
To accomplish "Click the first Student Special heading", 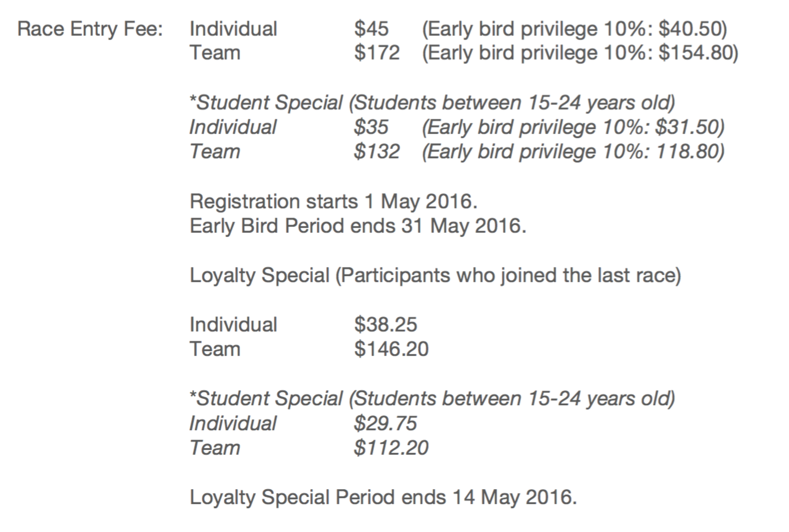I will tap(432, 102).
